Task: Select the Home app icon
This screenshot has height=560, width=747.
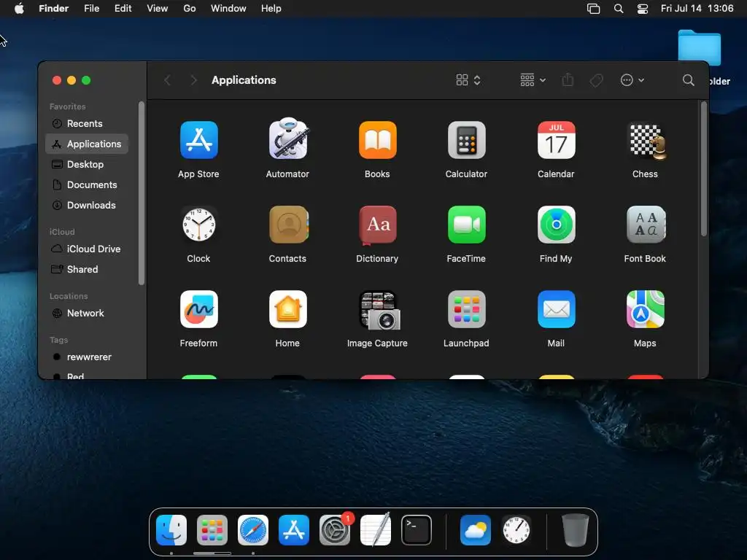Action: click(x=287, y=309)
